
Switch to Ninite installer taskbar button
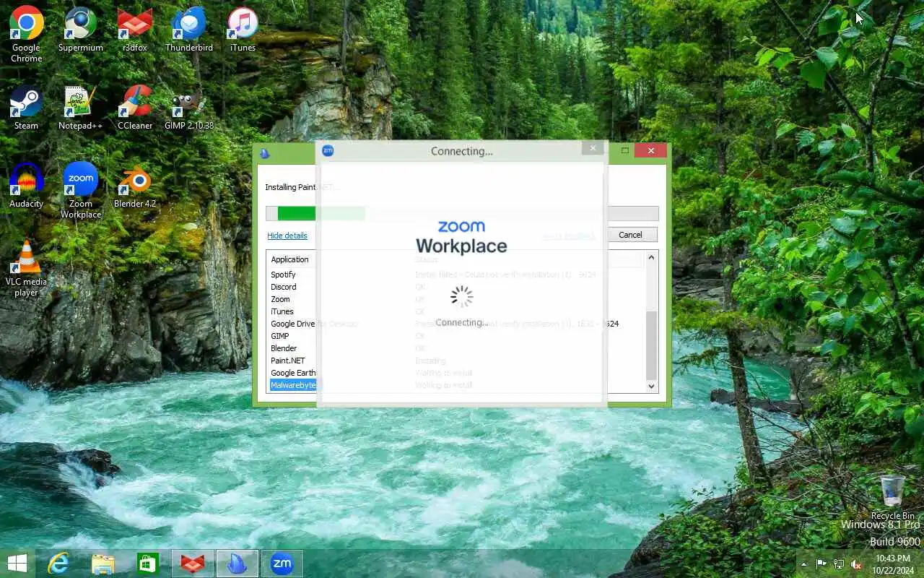pos(237,564)
